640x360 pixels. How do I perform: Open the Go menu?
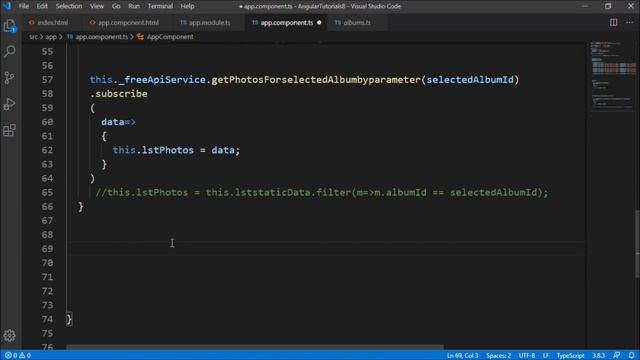(116, 6)
